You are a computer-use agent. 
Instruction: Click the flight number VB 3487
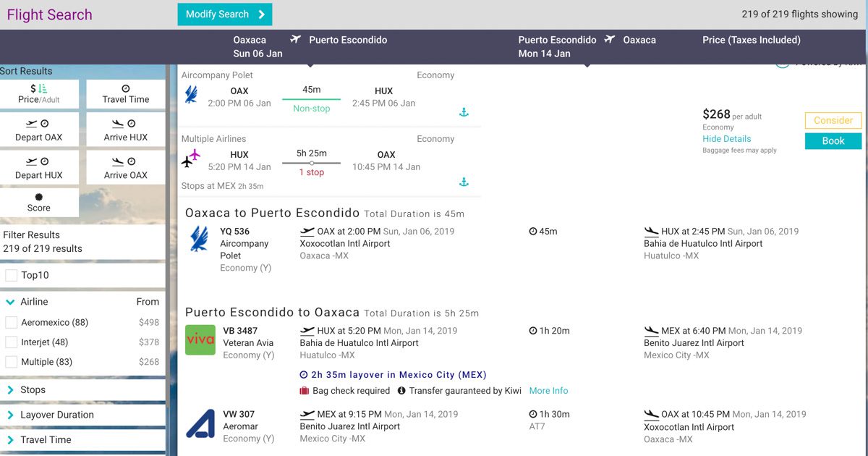point(239,331)
